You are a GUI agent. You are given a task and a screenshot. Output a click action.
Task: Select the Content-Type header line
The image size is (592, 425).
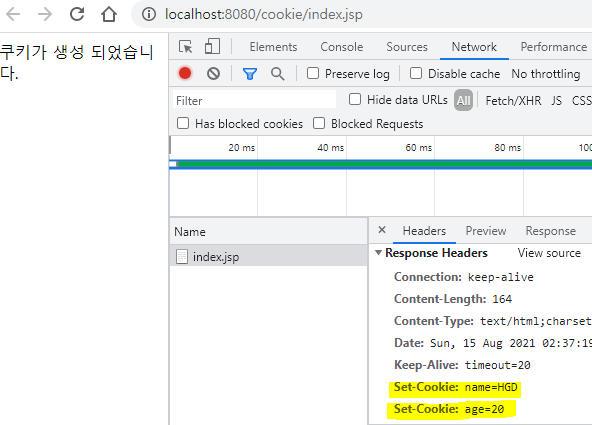pos(493,321)
